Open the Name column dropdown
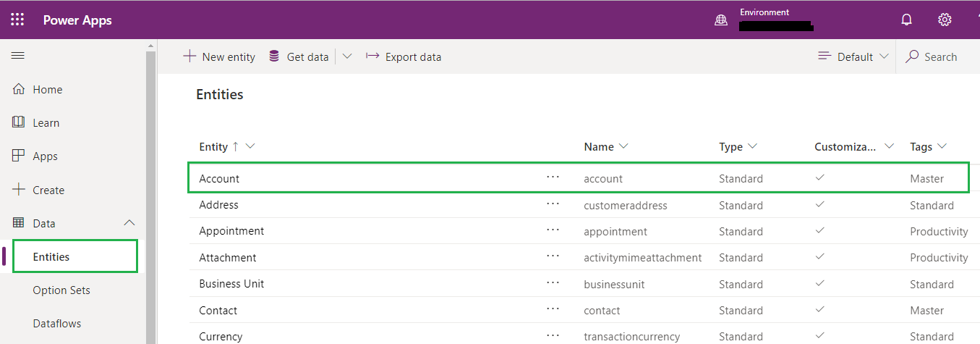This screenshot has height=344, width=980. 623,146
